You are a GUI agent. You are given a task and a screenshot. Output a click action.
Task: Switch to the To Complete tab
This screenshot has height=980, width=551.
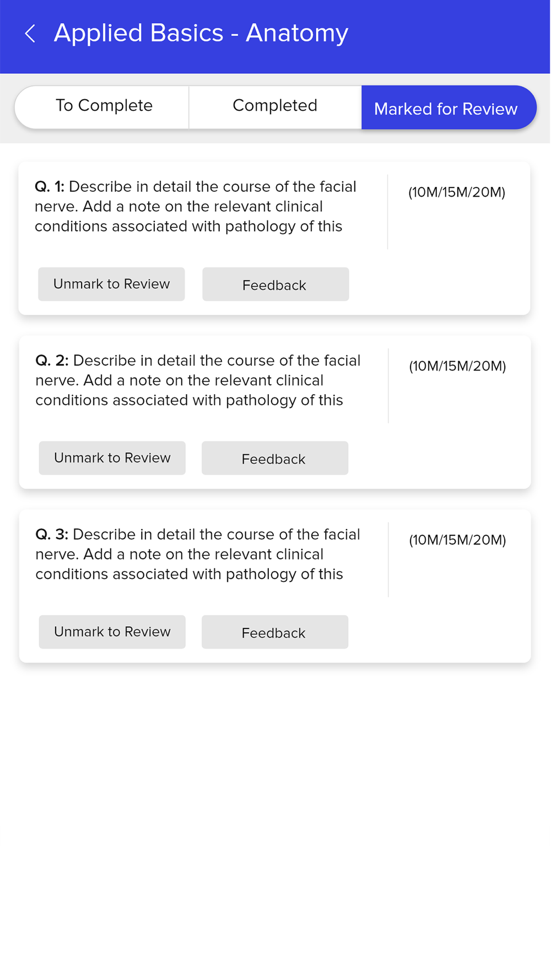pos(102,107)
